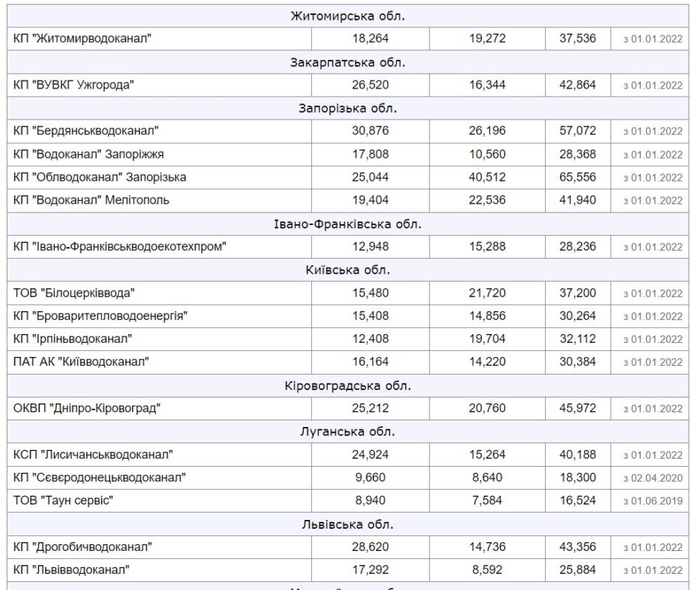Click the 65,556 total for Облводоканал Запорізька
700x590 pixels.
[577, 177]
